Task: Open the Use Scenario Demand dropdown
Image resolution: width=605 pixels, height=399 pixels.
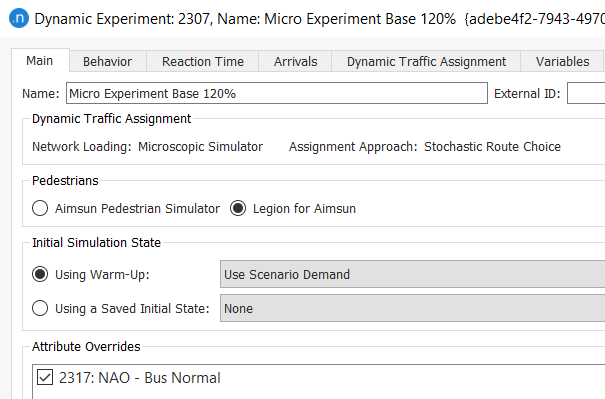Action: (x=412, y=274)
